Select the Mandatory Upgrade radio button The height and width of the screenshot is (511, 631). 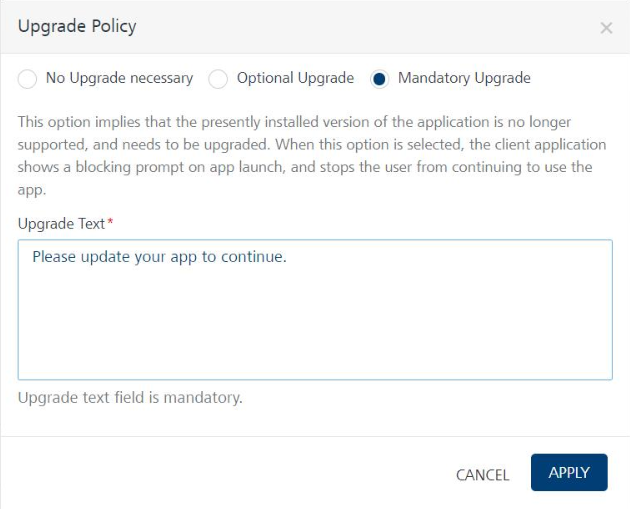380,79
